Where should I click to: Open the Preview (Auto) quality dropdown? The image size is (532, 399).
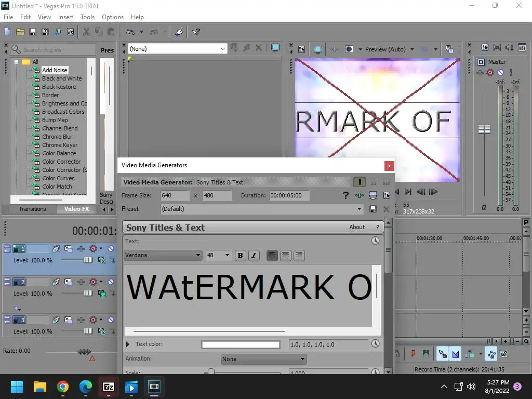click(x=412, y=49)
